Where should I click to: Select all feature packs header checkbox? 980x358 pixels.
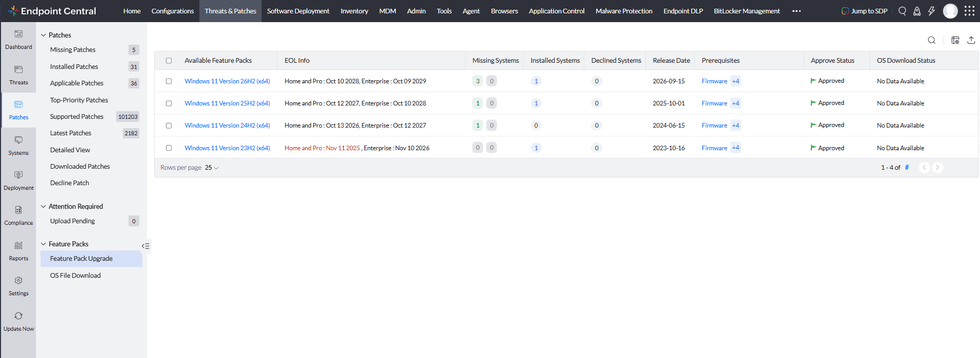pyautogui.click(x=169, y=61)
